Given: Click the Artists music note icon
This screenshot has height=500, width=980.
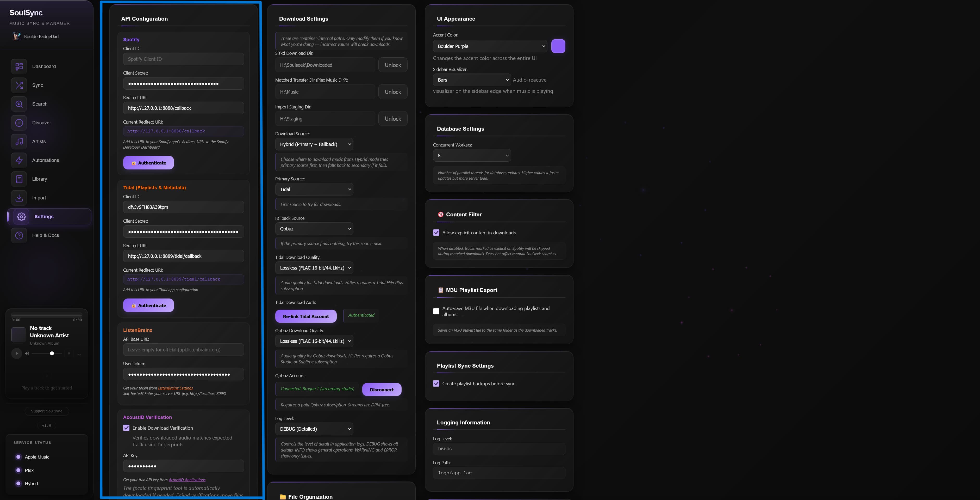Looking at the screenshot, I should [19, 141].
